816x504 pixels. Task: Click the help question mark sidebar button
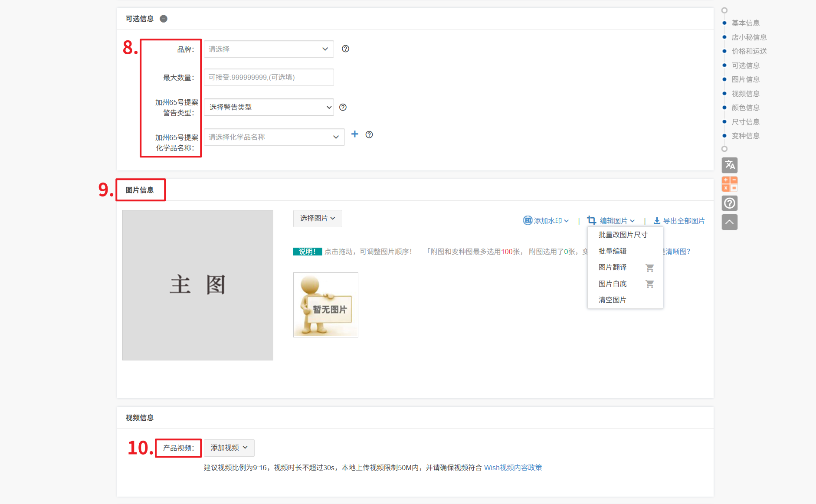pyautogui.click(x=729, y=203)
